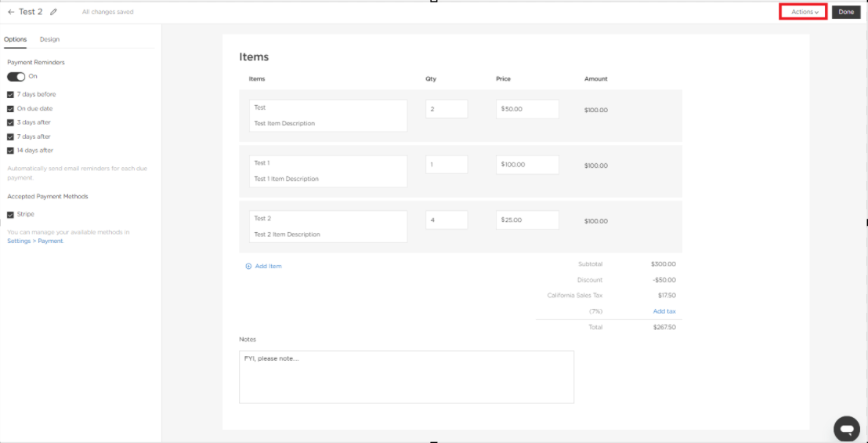Click the quantity field showing 4
Screen dimensions: 868x443
pos(447,220)
